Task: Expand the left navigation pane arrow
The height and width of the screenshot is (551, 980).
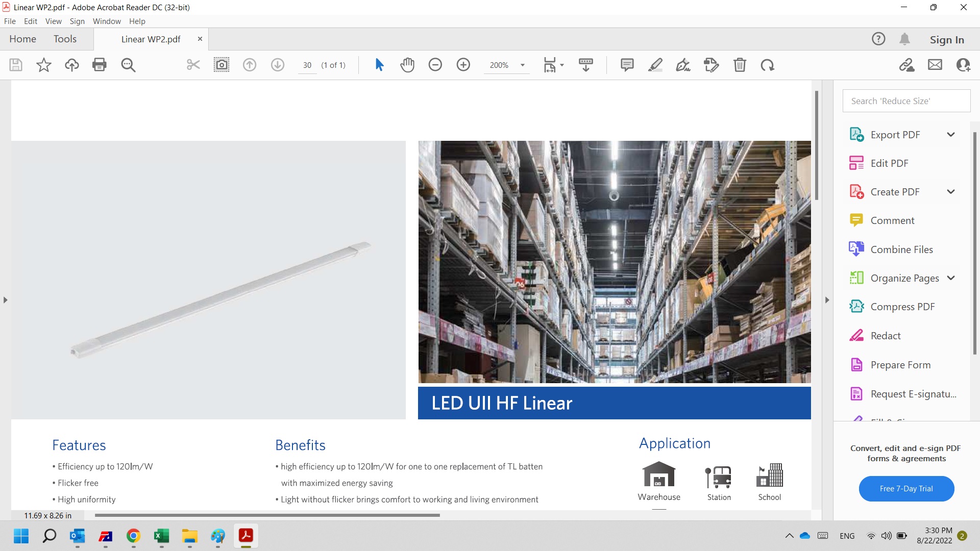Action: pyautogui.click(x=5, y=300)
